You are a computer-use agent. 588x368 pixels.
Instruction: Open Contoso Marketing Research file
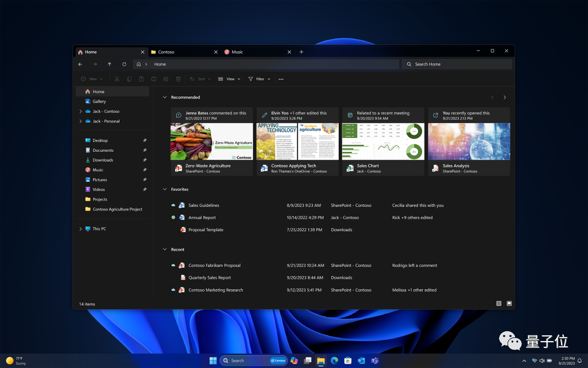[216, 290]
